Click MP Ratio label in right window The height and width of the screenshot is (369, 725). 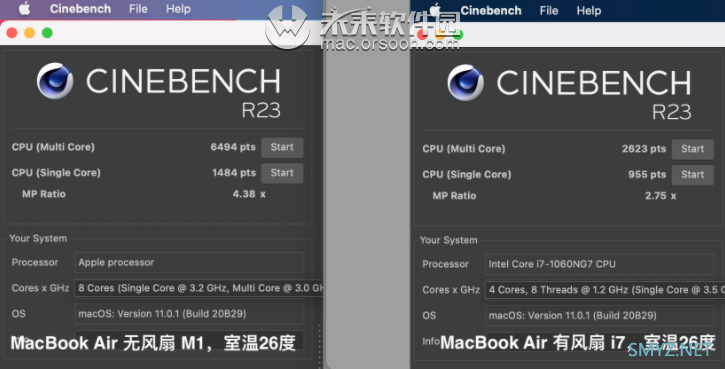(454, 196)
